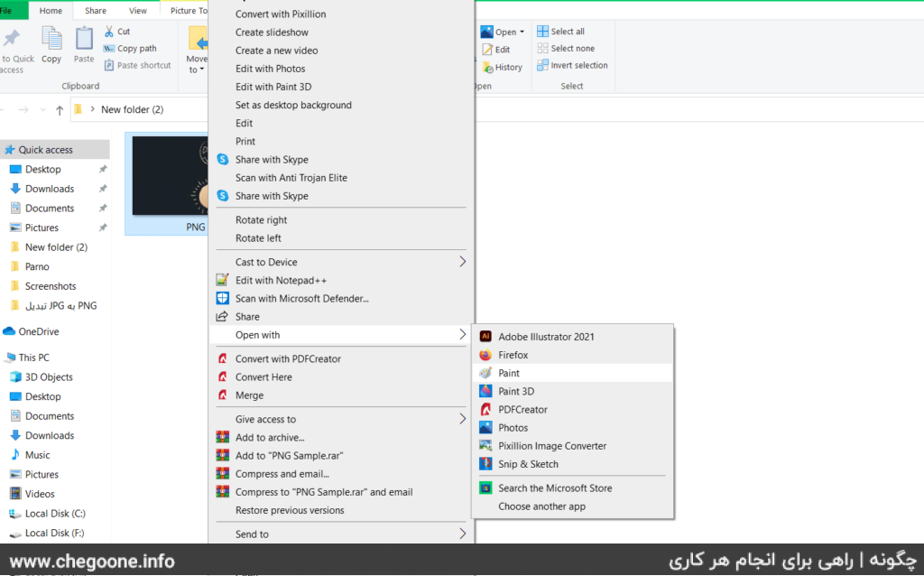Click the PDFCreator icon in Open with submenu
The image size is (924, 576).
tap(485, 410)
